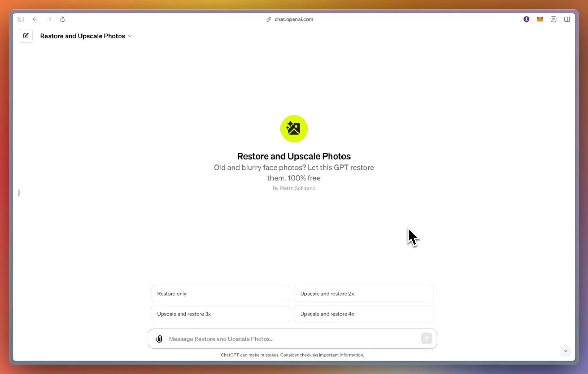
Task: Expand the Restore and Upscale Photos dropdown
Action: tap(86, 36)
